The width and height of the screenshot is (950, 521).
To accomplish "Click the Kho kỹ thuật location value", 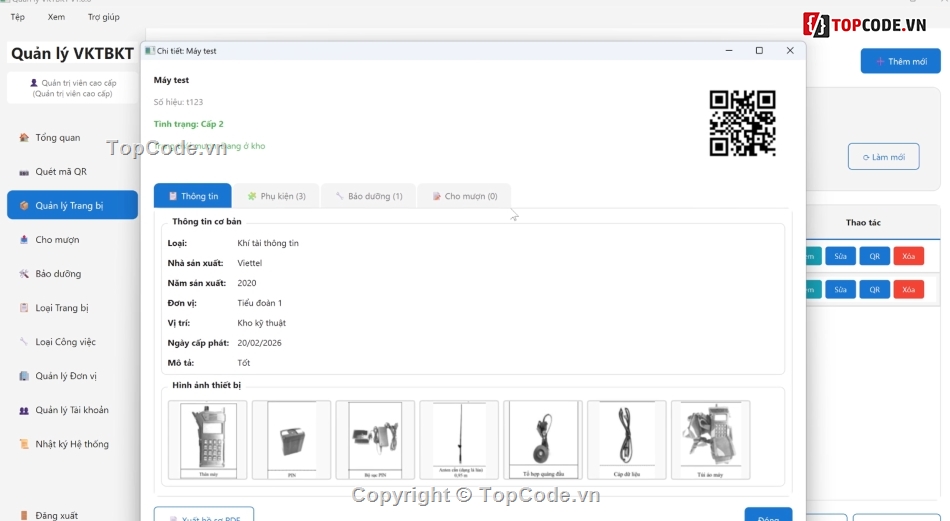I will [x=261, y=323].
